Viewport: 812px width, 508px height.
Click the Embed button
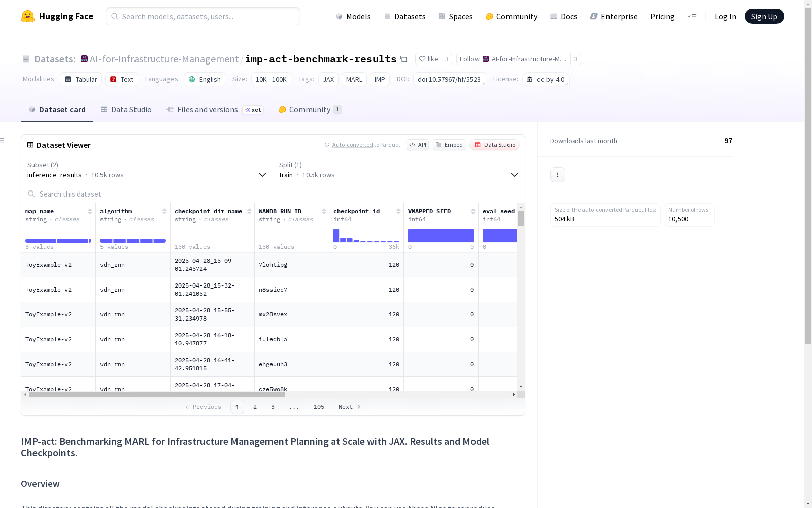[449, 145]
